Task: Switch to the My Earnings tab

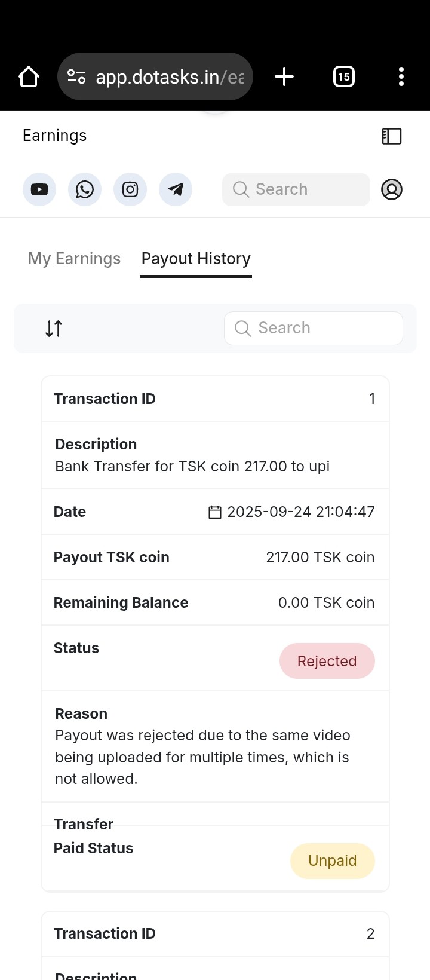Action: point(74,259)
